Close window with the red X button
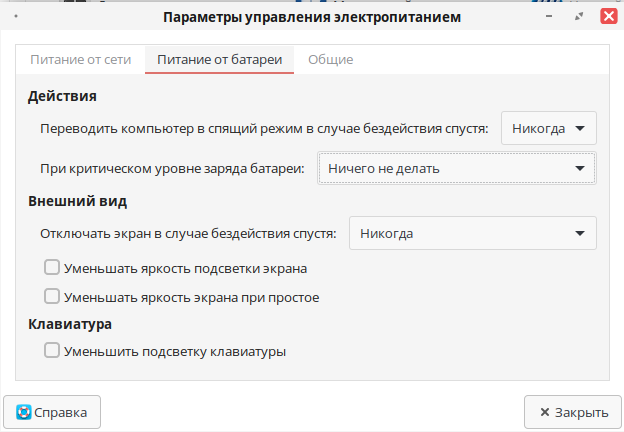 tap(607, 17)
